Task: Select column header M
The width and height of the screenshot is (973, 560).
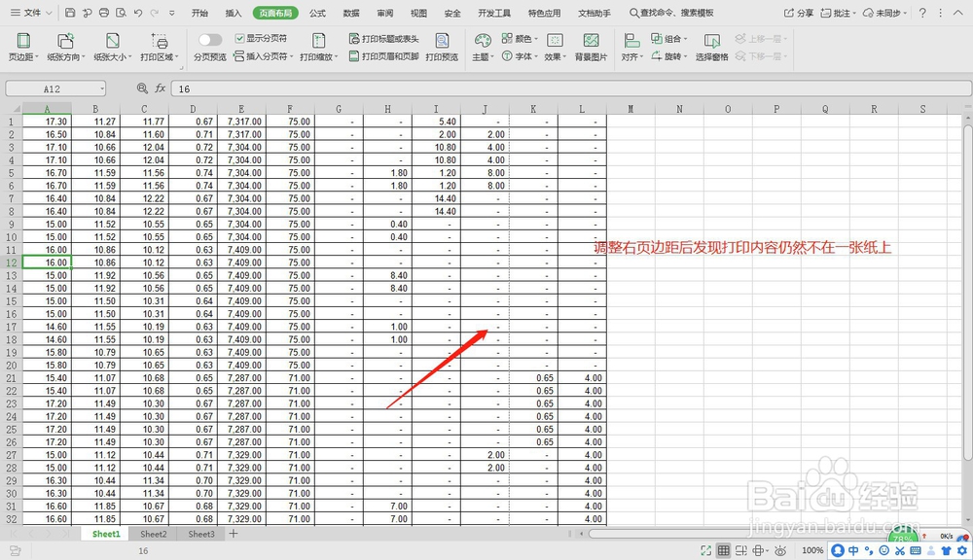Action: (x=631, y=109)
